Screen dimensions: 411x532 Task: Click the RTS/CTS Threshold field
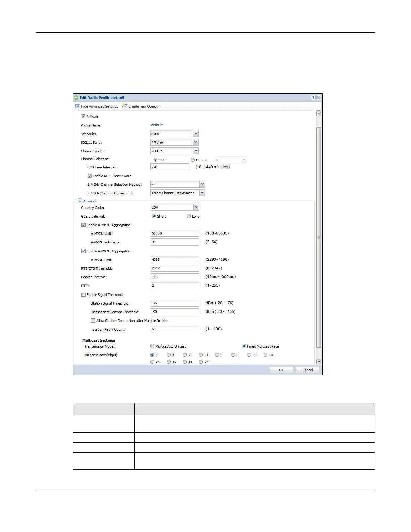pyautogui.click(x=175, y=268)
